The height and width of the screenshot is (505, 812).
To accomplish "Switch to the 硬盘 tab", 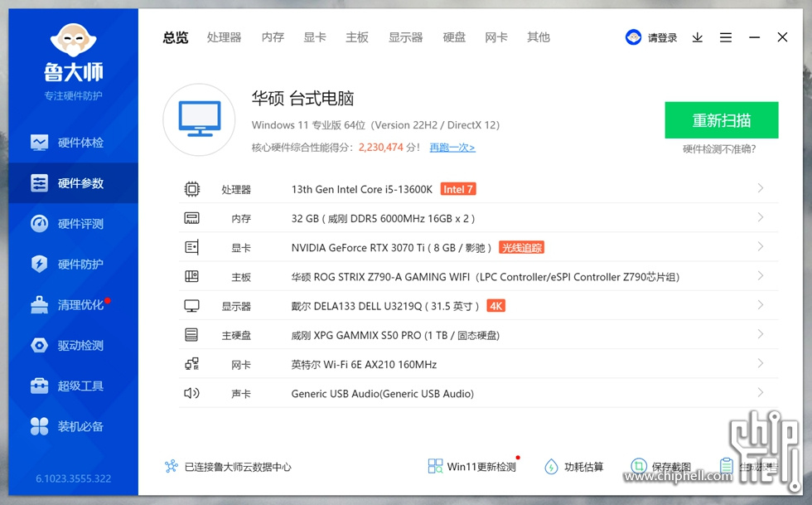I will click(x=454, y=37).
